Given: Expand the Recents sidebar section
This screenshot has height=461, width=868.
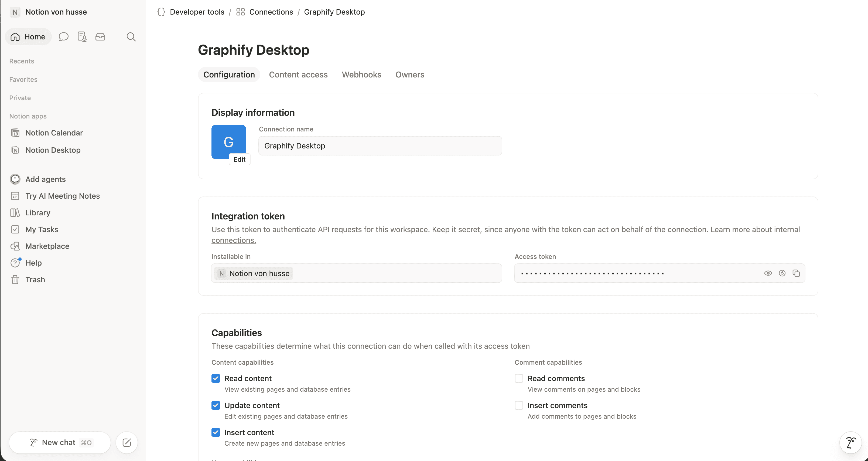Looking at the screenshot, I should [x=22, y=61].
